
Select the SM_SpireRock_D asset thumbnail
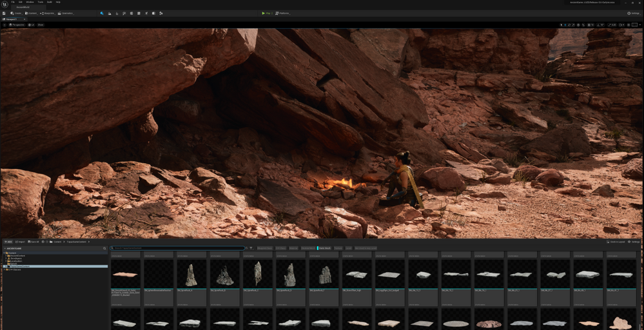[x=290, y=274]
